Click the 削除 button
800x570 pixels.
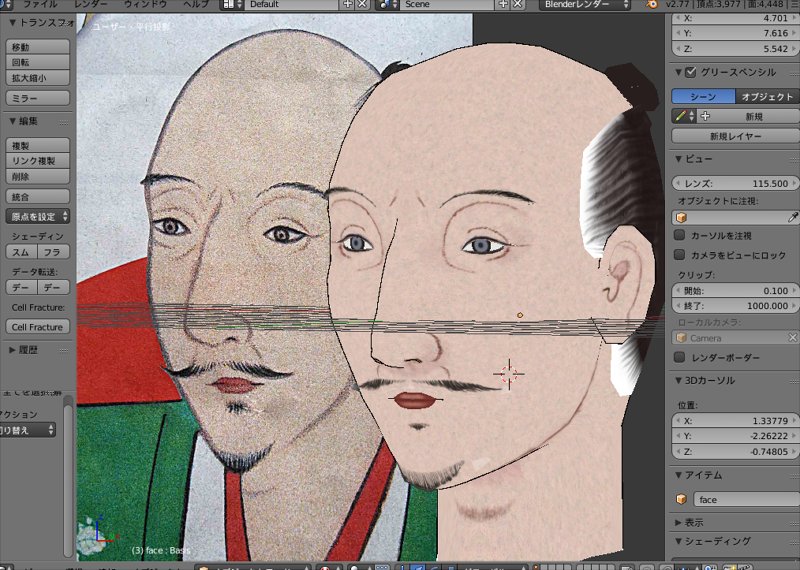click(x=38, y=177)
